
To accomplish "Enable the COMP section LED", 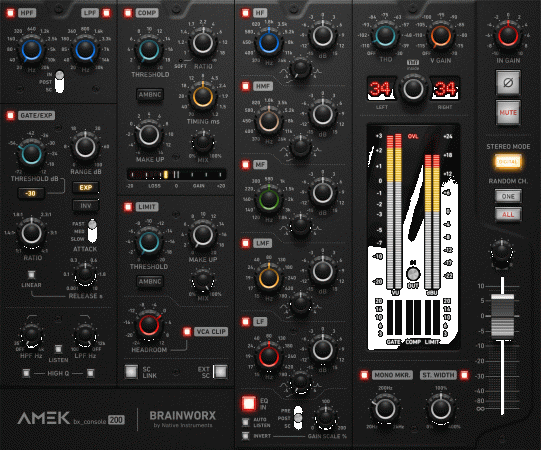I will [x=128, y=13].
